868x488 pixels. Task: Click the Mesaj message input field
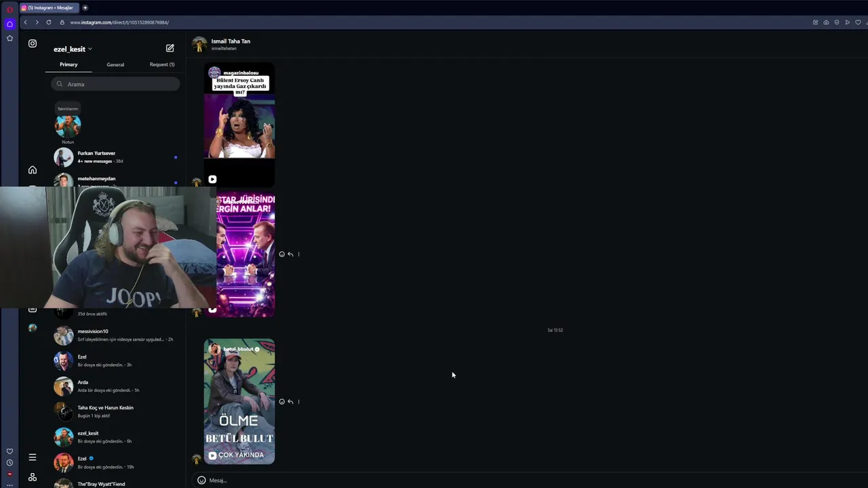point(529,480)
